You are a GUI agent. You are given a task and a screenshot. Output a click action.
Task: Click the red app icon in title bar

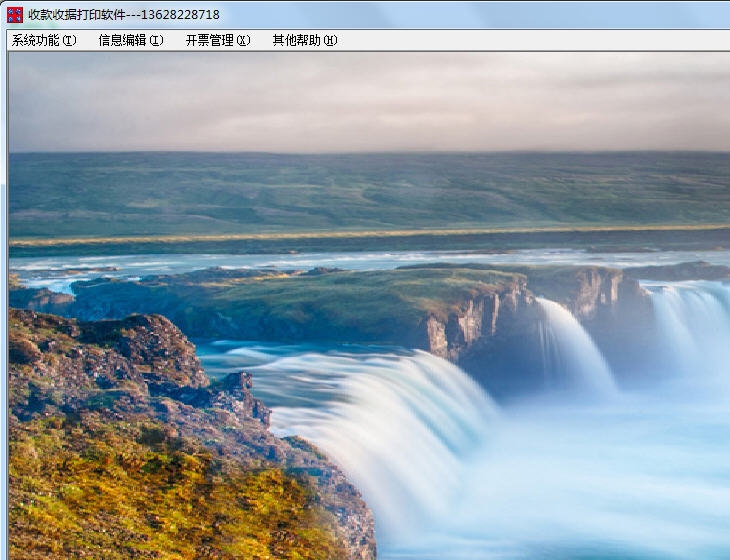coord(14,15)
